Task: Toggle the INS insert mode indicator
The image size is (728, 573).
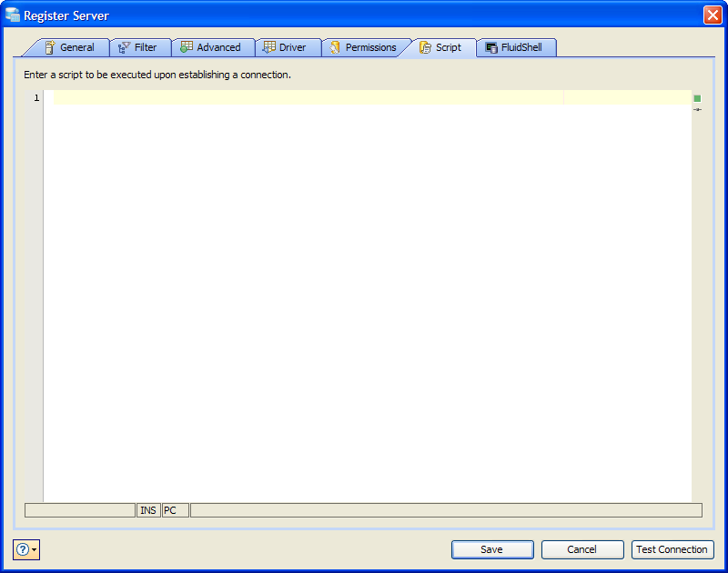Action: pos(148,510)
